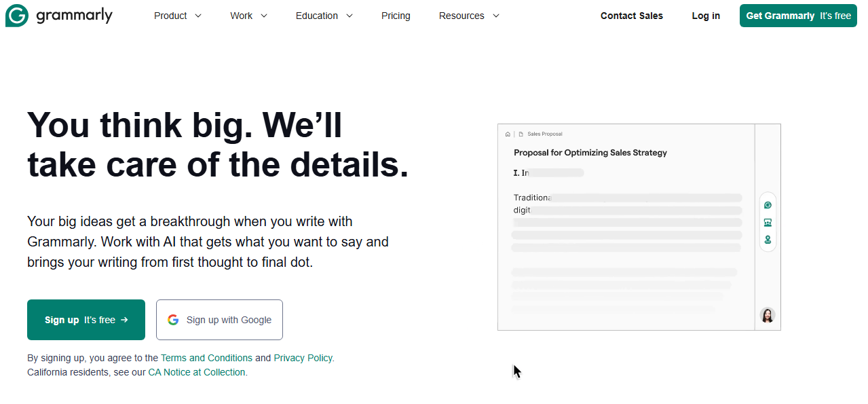Image resolution: width=868 pixels, height=404 pixels.
Task: Expand the Product dropdown menu
Action: point(178,16)
